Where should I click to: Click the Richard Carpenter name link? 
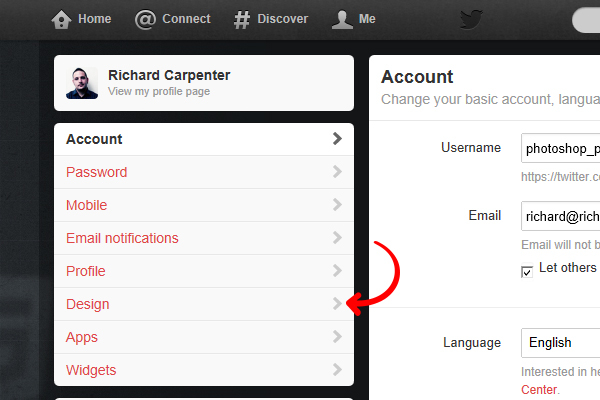(169, 75)
